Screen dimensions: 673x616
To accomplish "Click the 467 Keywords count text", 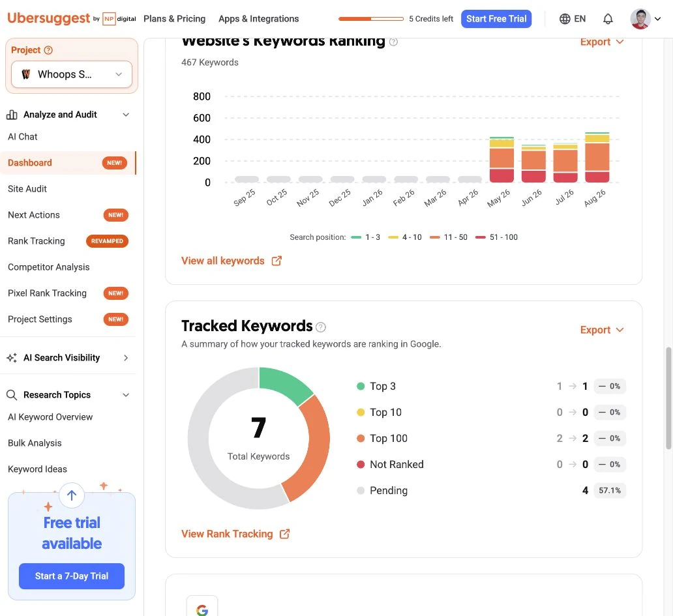I will coord(210,63).
